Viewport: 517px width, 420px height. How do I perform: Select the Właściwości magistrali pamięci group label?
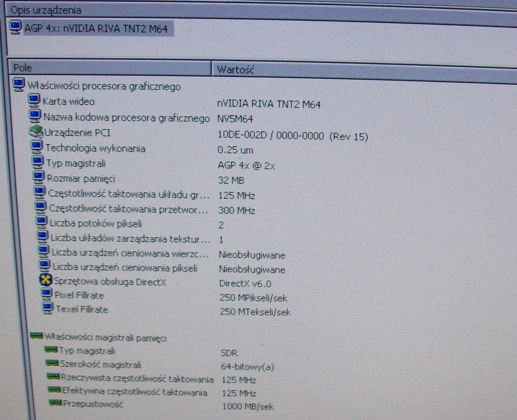(105, 337)
